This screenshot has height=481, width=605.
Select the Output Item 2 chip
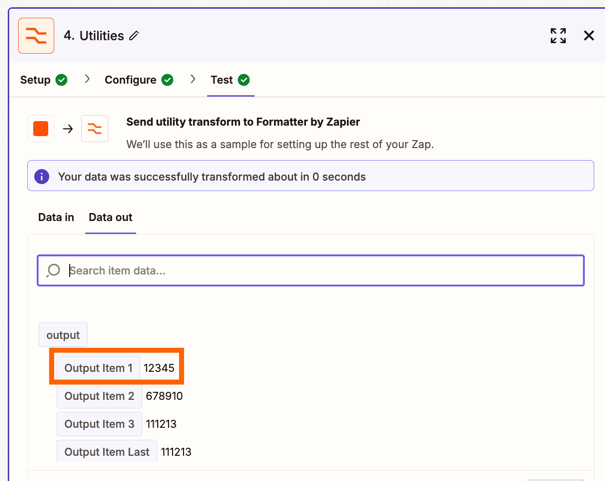tap(99, 396)
